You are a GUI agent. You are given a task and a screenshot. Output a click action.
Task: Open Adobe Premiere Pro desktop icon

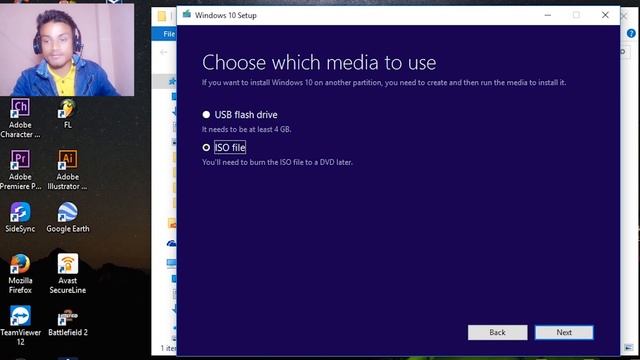[20, 170]
